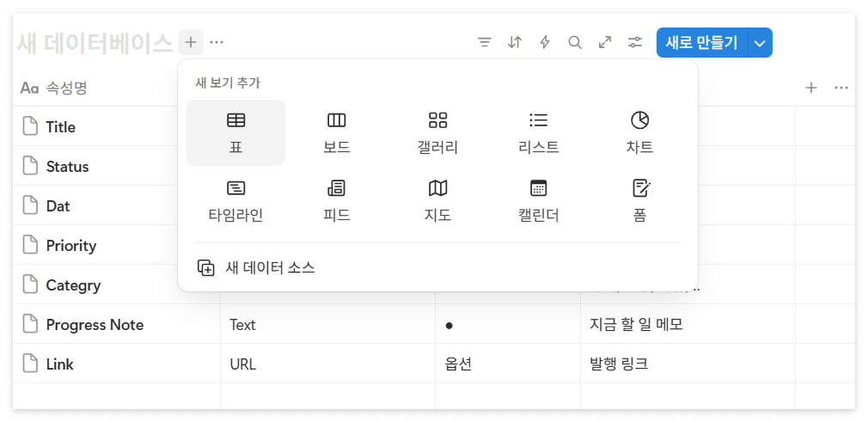Image resolution: width=868 pixels, height=422 pixels.
Task: Click the page icon beside Link
Action: coord(30,364)
